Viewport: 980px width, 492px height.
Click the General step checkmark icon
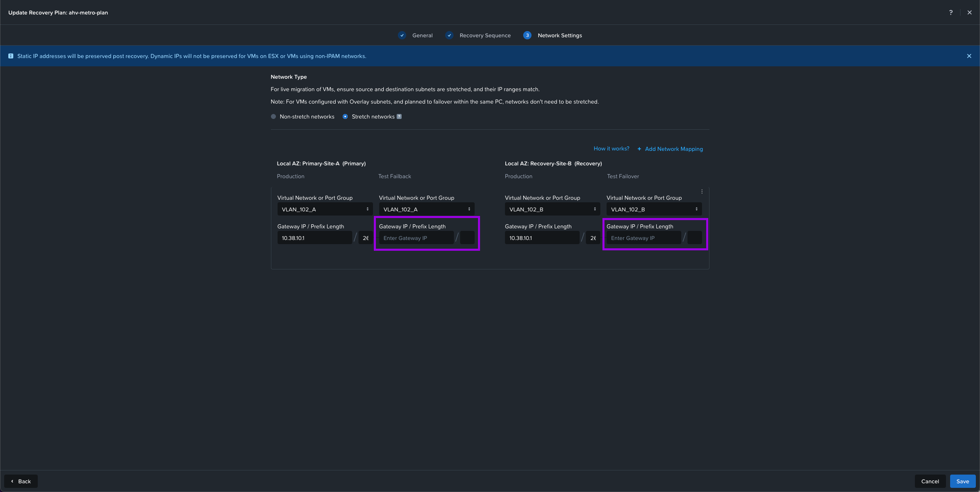[402, 35]
